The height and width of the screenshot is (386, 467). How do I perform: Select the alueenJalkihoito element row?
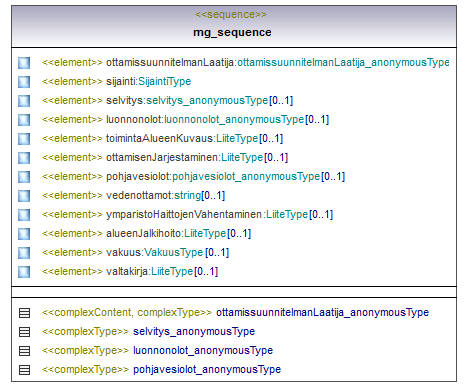134,233
